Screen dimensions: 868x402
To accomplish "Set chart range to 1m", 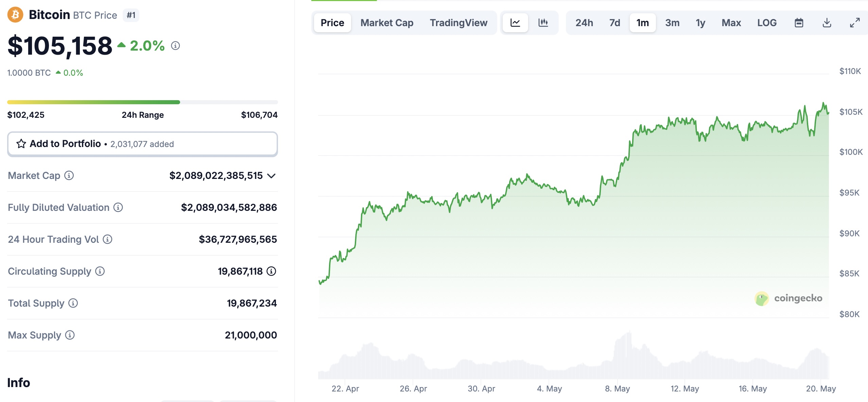I will (643, 23).
